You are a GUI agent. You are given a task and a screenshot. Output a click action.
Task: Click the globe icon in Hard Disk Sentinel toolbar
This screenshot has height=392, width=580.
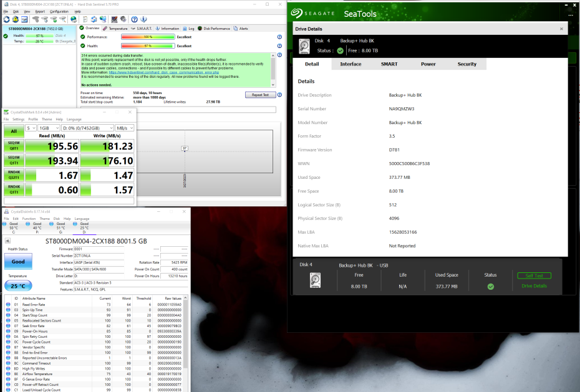(x=74, y=19)
